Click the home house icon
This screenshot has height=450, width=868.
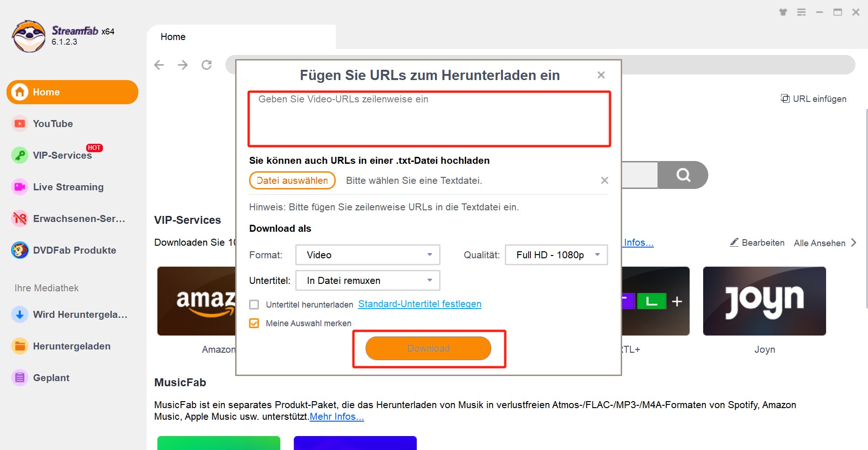pyautogui.click(x=20, y=92)
